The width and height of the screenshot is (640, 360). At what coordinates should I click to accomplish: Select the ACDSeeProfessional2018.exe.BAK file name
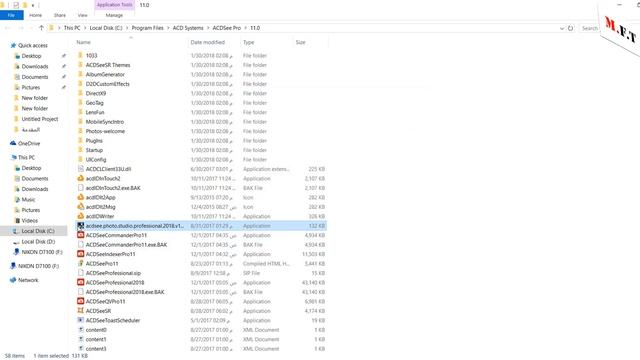125,292
